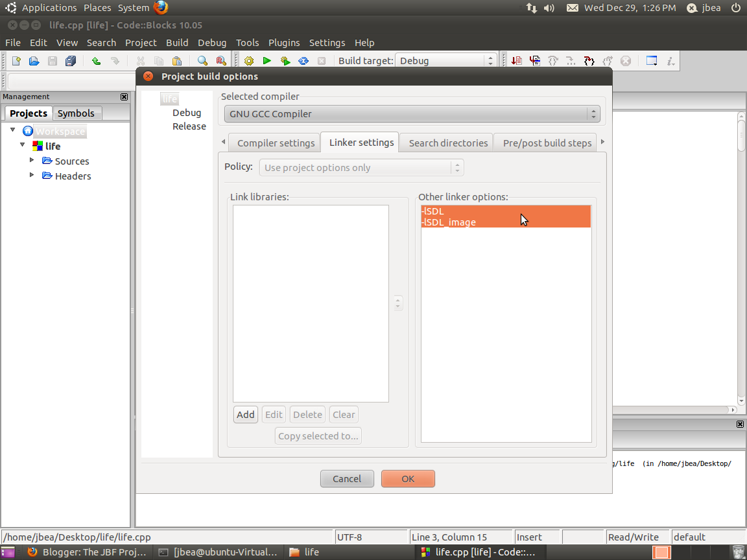The width and height of the screenshot is (747, 560).
Task: Switch to the Compiler settings tab
Action: (276, 143)
